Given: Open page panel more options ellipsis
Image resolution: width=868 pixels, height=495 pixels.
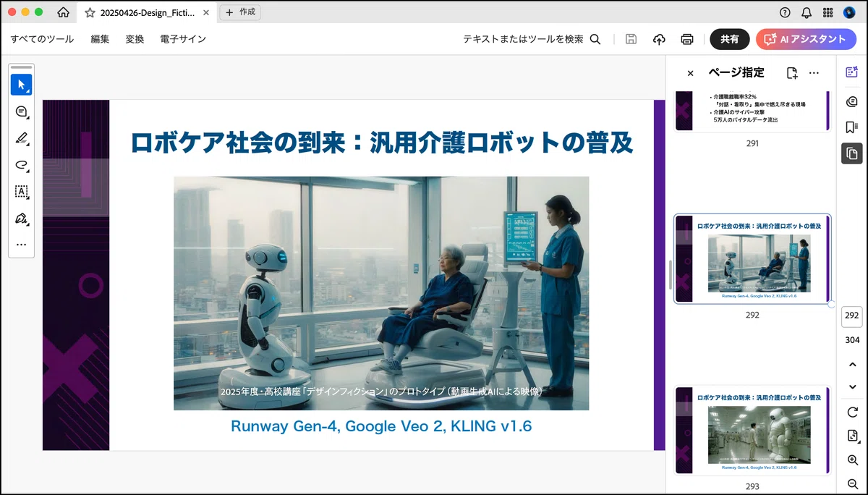Looking at the screenshot, I should 814,73.
